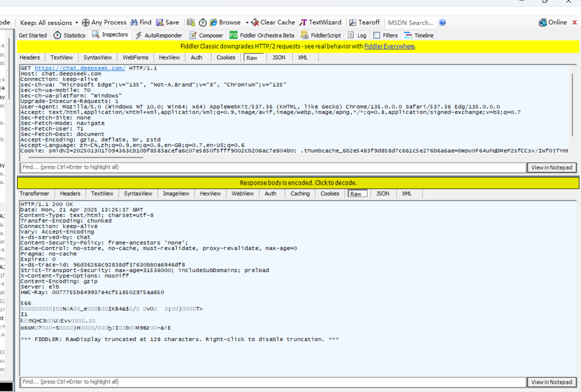Viewport: 581px width, 392px height.
Task: Click the FIDDLER RawDisplay truncated notice
Action: coord(180,339)
